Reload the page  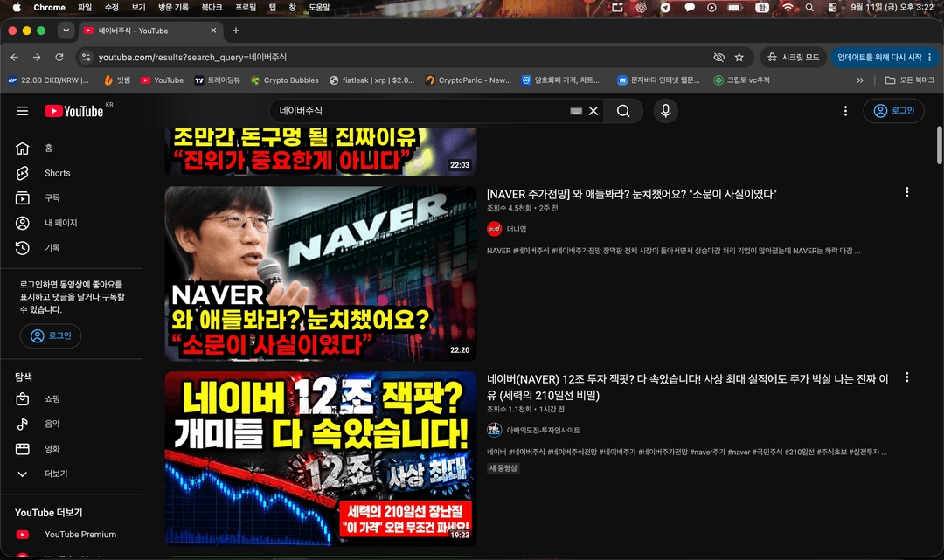coord(59,57)
